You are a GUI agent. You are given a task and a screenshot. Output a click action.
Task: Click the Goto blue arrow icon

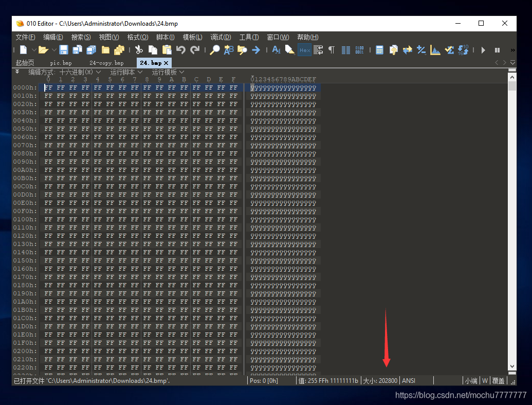point(256,50)
